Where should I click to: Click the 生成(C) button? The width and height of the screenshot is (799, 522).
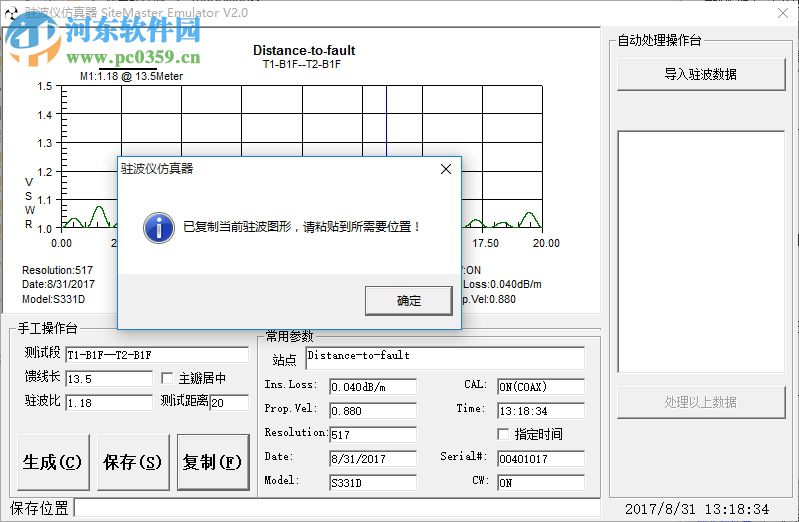click(x=53, y=462)
